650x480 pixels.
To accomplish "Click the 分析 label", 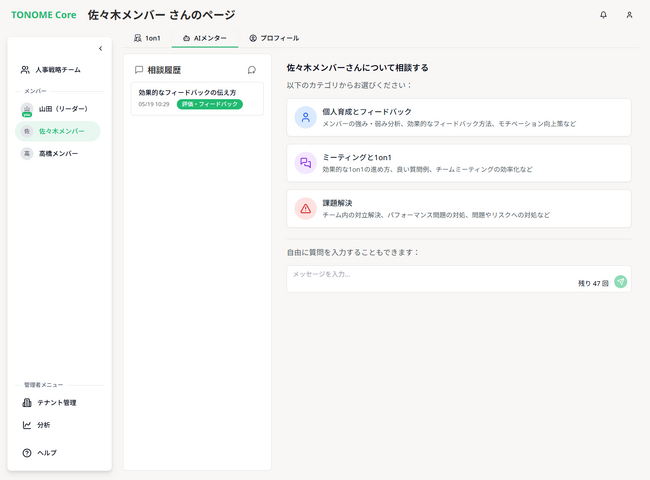I will 44,425.
